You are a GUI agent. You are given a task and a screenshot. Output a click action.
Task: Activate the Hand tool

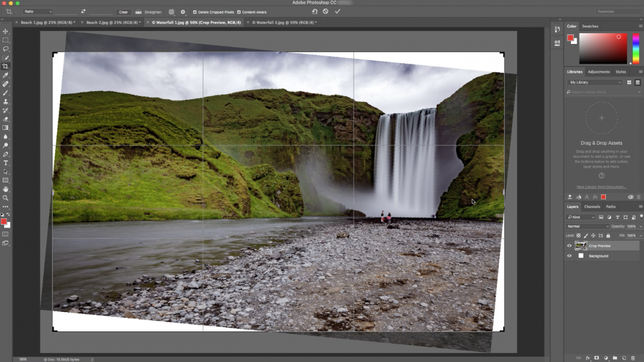click(5, 189)
